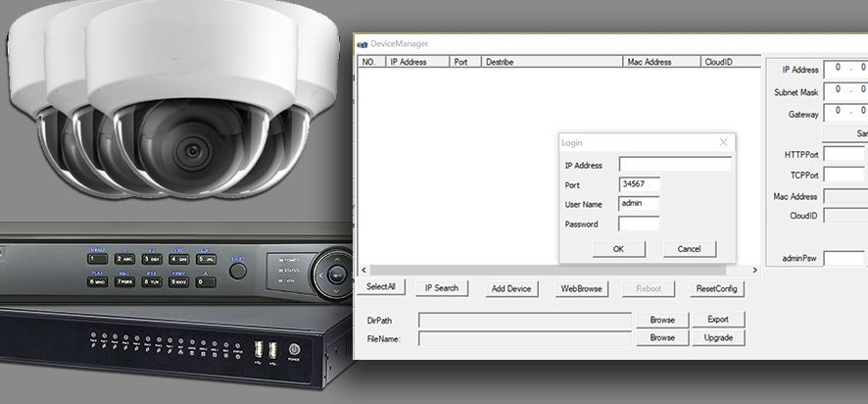The width and height of the screenshot is (868, 404).
Task: Click the partially visible Save button
Action: click(x=845, y=133)
